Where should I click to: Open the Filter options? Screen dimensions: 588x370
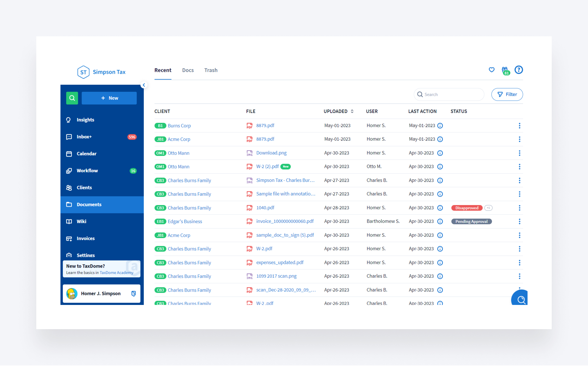[507, 94]
